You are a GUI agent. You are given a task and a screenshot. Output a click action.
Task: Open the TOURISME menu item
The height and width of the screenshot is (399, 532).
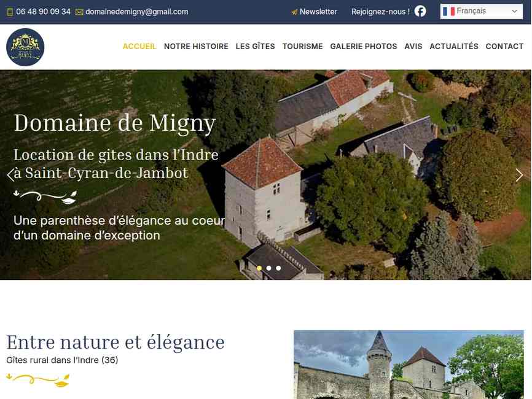tap(302, 47)
